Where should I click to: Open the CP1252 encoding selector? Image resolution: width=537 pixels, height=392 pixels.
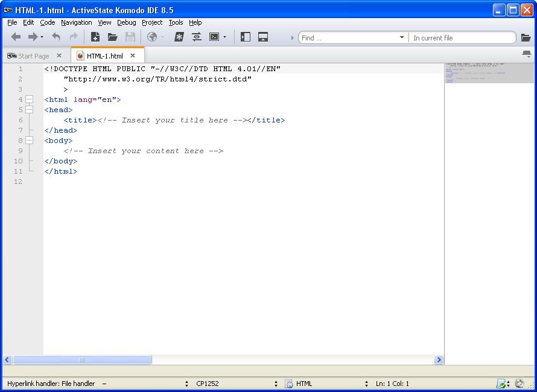coord(208,384)
